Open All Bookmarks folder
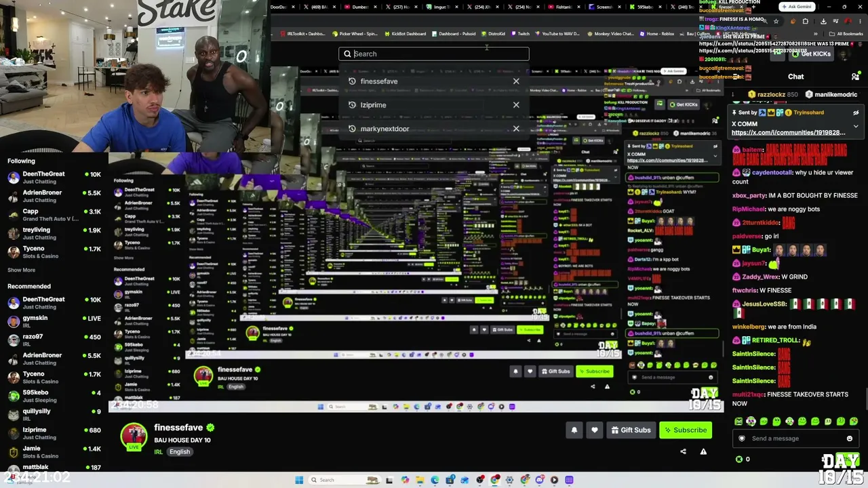This screenshot has width=868, height=488. 846,34
